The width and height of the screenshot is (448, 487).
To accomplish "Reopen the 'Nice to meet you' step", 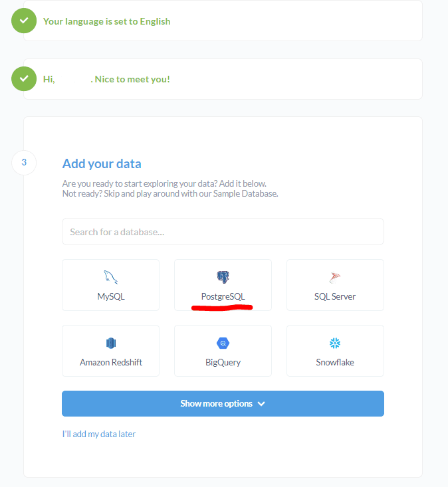I will 132,79.
